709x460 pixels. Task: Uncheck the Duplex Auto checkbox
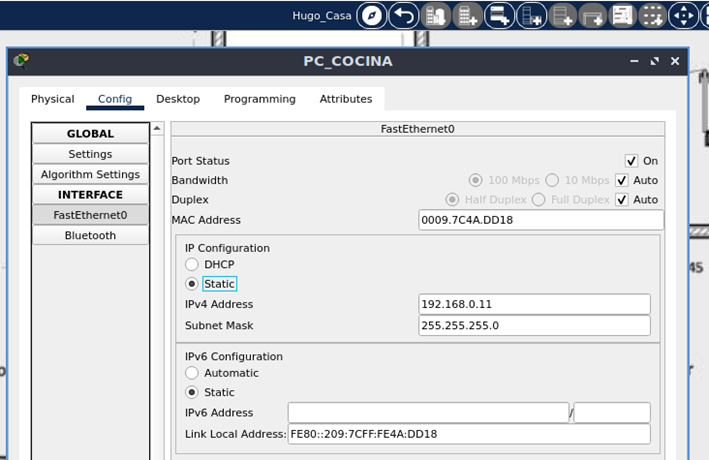tap(622, 200)
